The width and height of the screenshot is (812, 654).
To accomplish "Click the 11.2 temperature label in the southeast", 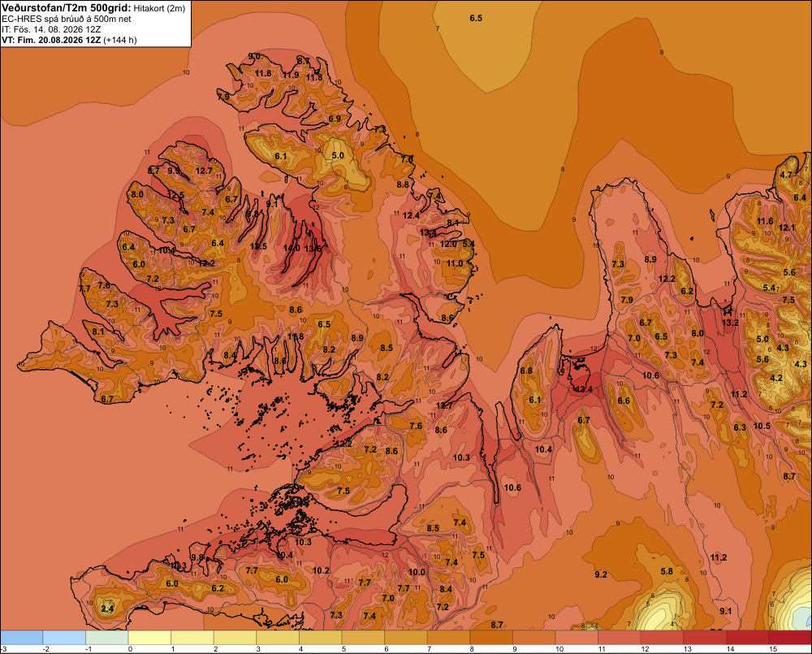I will [719, 557].
